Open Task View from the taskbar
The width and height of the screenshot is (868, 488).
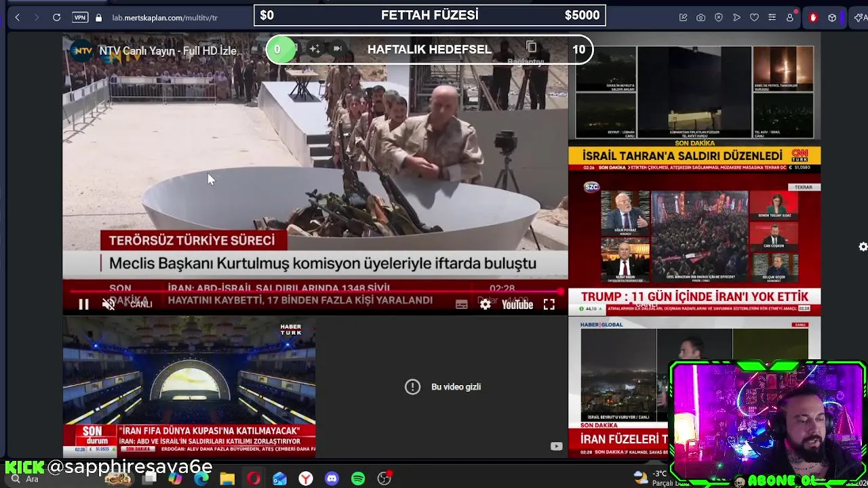(x=150, y=479)
